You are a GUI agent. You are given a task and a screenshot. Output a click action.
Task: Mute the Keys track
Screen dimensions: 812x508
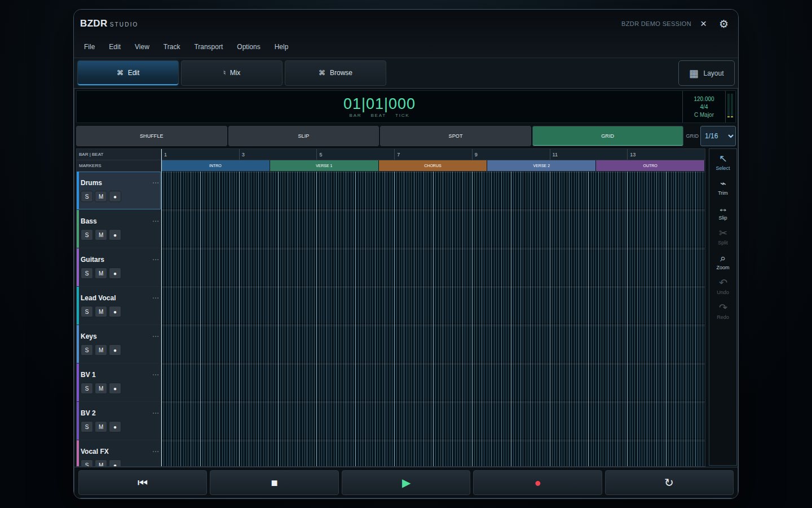point(101,350)
